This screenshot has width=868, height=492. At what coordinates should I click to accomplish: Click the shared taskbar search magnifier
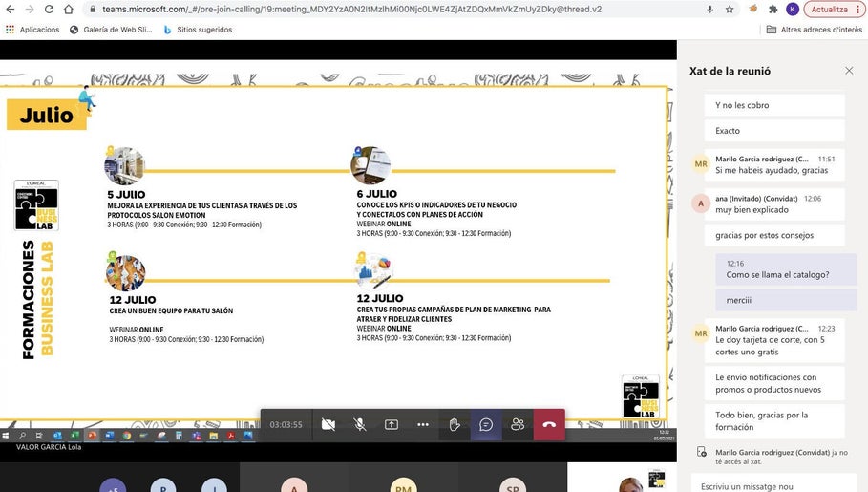pyautogui.click(x=23, y=436)
